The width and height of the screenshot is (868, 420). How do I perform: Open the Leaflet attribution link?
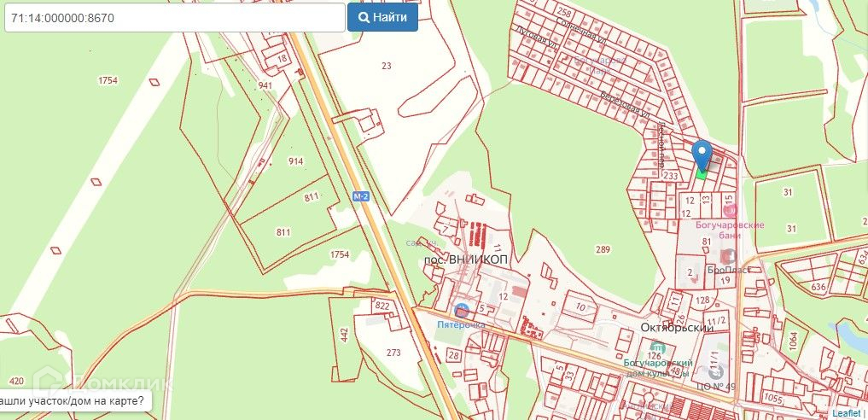846,413
